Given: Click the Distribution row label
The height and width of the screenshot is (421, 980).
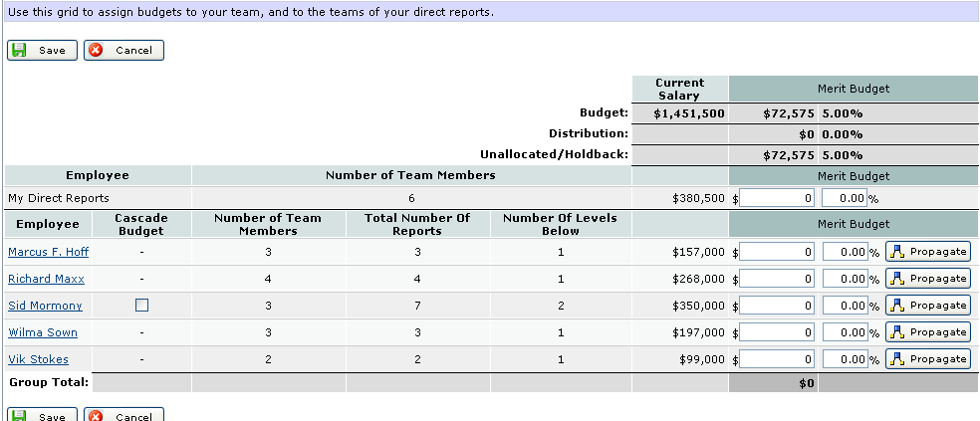Looking at the screenshot, I should [589, 133].
